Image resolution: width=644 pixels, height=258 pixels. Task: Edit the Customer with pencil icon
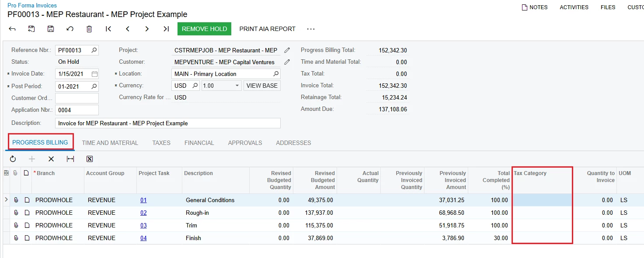287,62
